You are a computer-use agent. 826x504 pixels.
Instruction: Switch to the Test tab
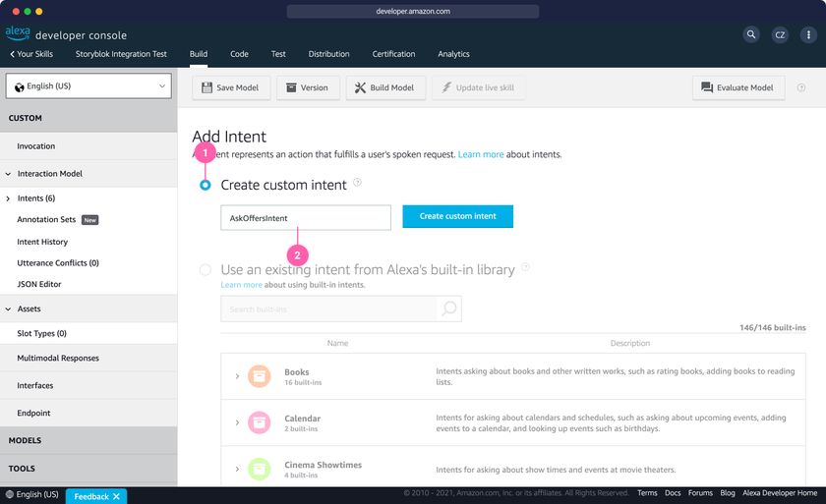pyautogui.click(x=278, y=54)
